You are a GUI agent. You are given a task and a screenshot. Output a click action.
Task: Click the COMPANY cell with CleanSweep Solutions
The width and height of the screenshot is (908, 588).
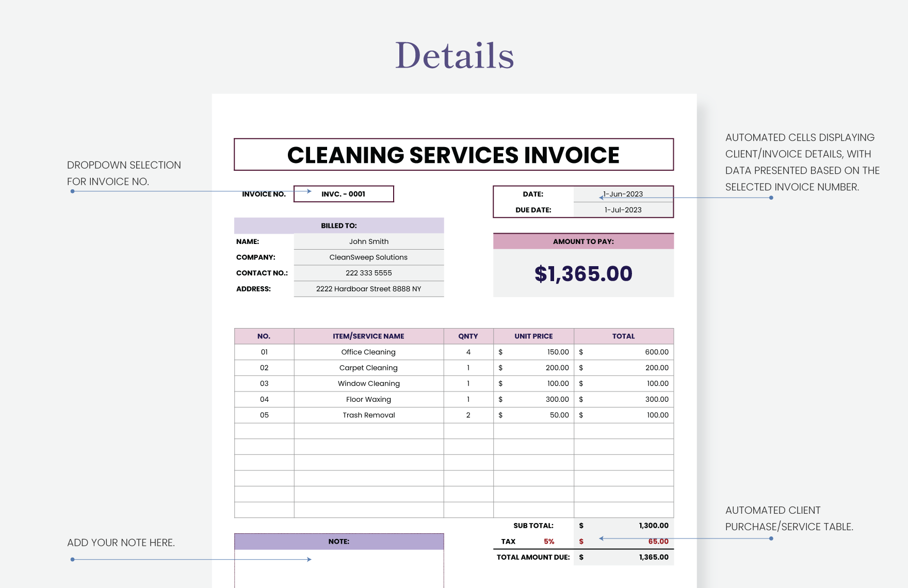point(369,257)
